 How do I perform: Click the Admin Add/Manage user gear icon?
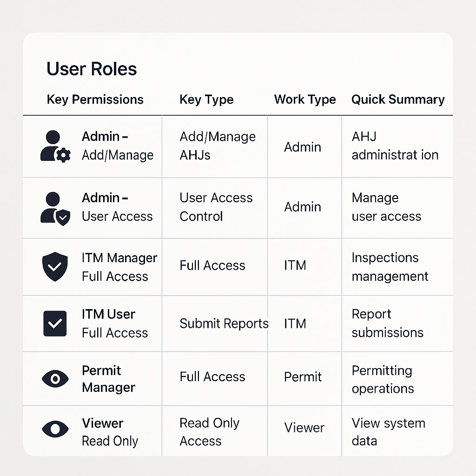click(55, 146)
